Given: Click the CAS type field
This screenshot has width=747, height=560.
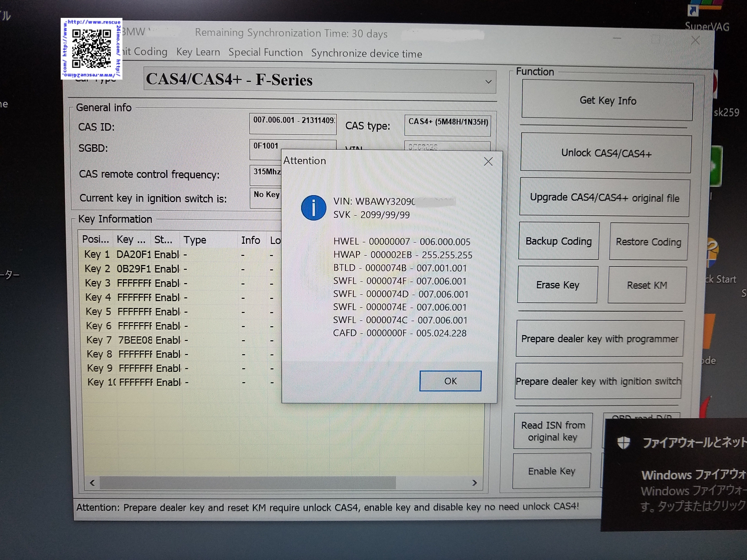Looking at the screenshot, I should click(447, 125).
